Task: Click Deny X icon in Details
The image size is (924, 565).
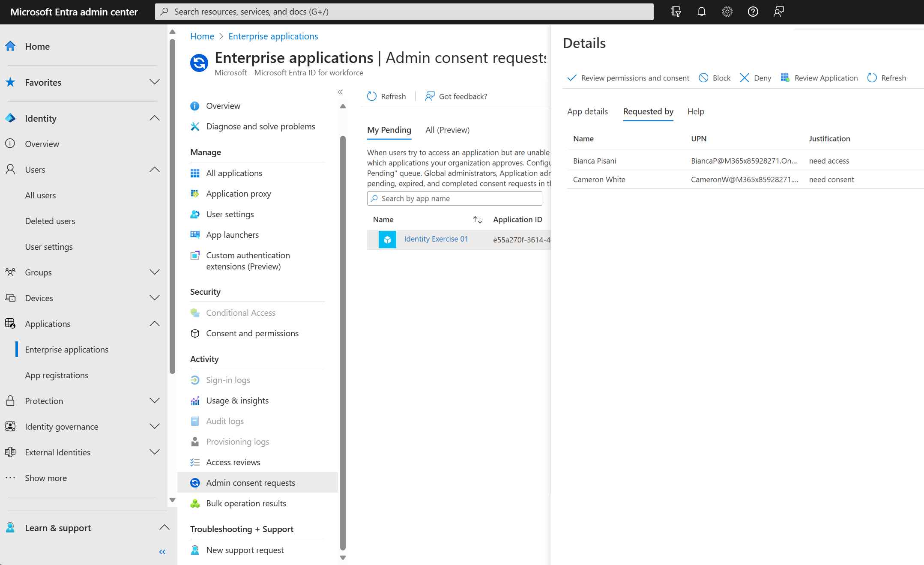Action: (745, 78)
